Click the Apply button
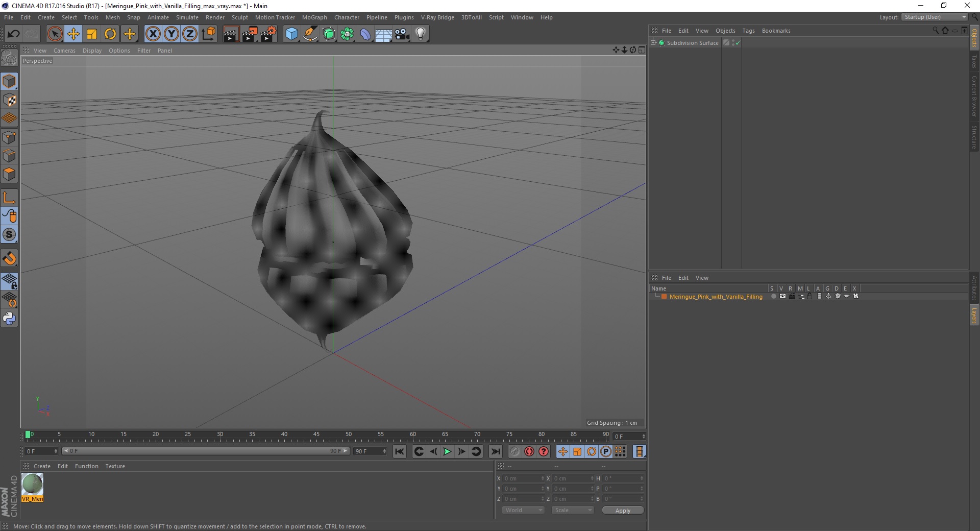This screenshot has width=980, height=531. point(623,510)
